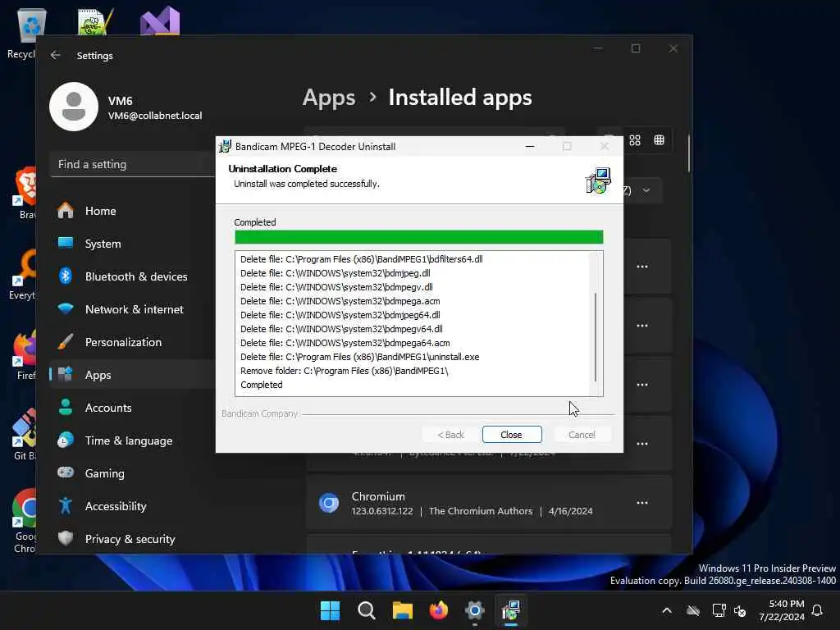
Task: Select log line deleting uninstall.exe
Action: (359, 357)
